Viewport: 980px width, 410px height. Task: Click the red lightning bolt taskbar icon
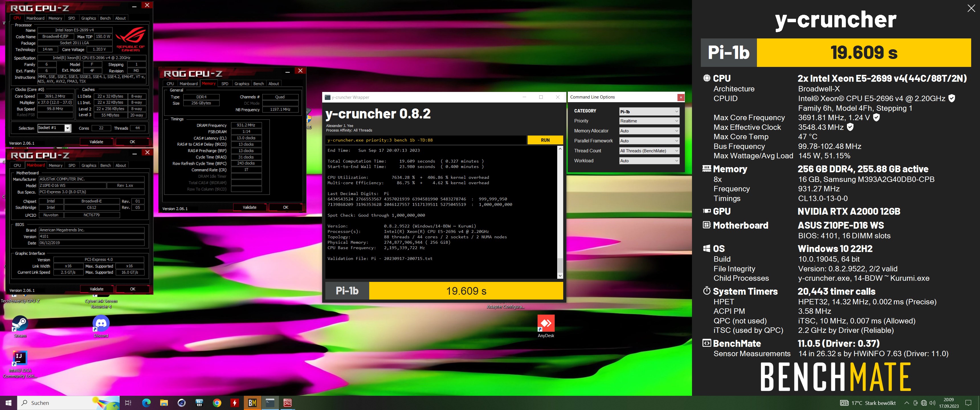[235, 403]
